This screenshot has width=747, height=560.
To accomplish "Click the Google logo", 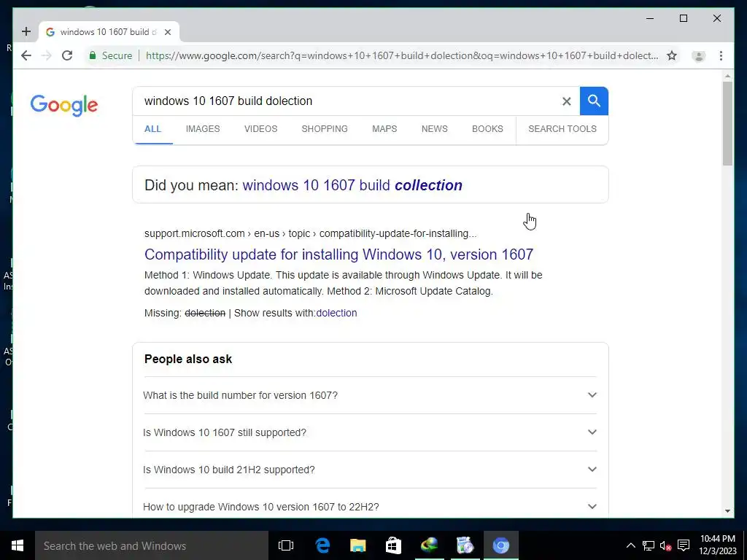I will 64,105.
